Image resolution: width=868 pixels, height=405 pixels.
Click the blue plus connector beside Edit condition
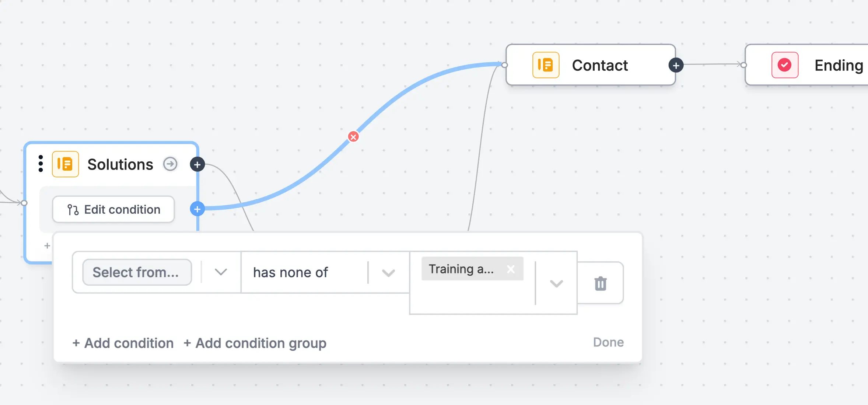click(x=197, y=209)
